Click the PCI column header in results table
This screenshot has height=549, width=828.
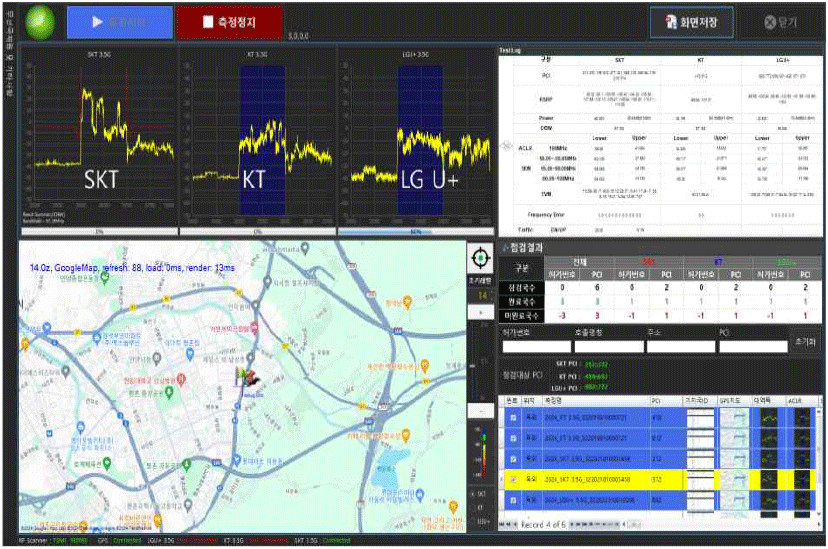666,401
